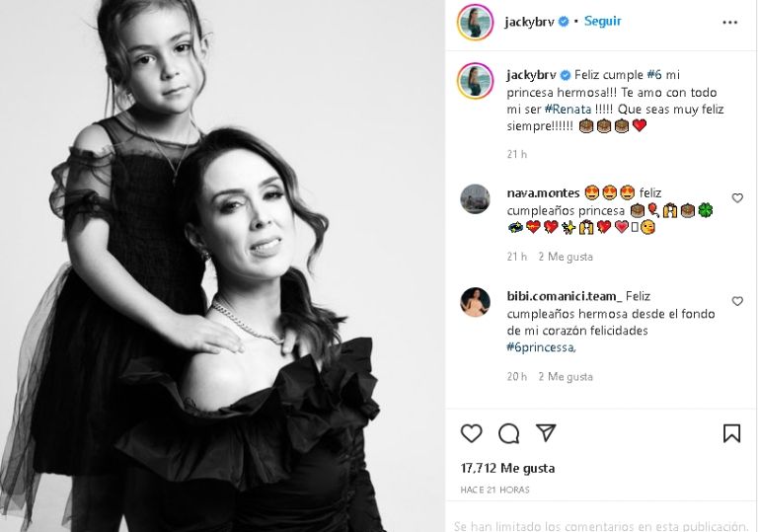Click the black-and-white post photo
758x532 pixels.
point(221,266)
